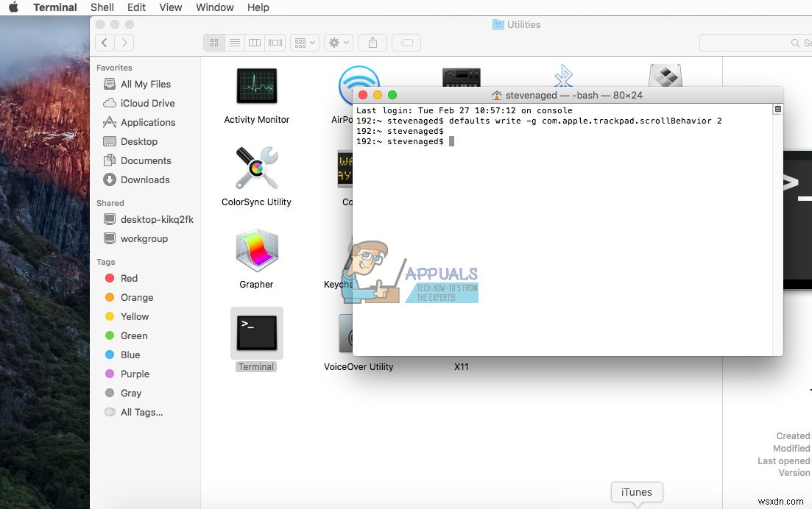Open the Shell menu

click(x=102, y=7)
